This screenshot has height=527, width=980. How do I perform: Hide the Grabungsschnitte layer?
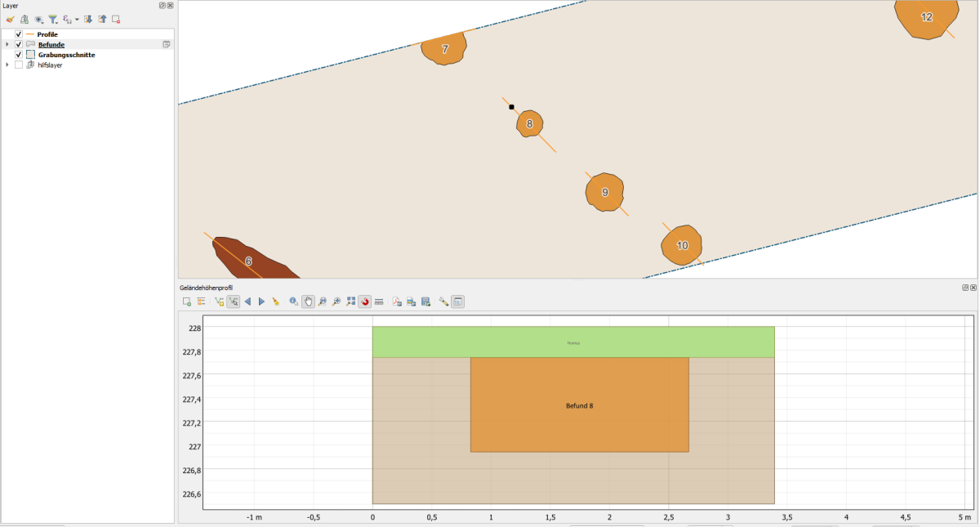19,55
